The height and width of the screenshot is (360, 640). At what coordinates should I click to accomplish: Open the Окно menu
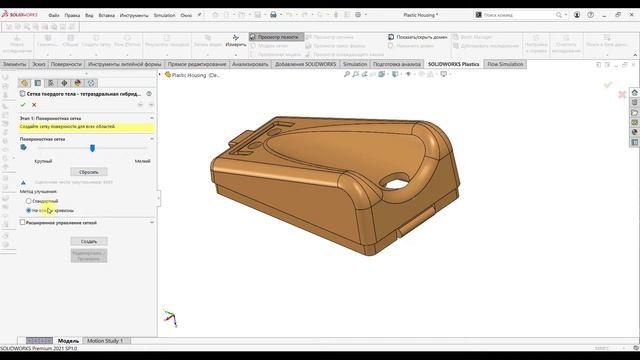click(186, 15)
